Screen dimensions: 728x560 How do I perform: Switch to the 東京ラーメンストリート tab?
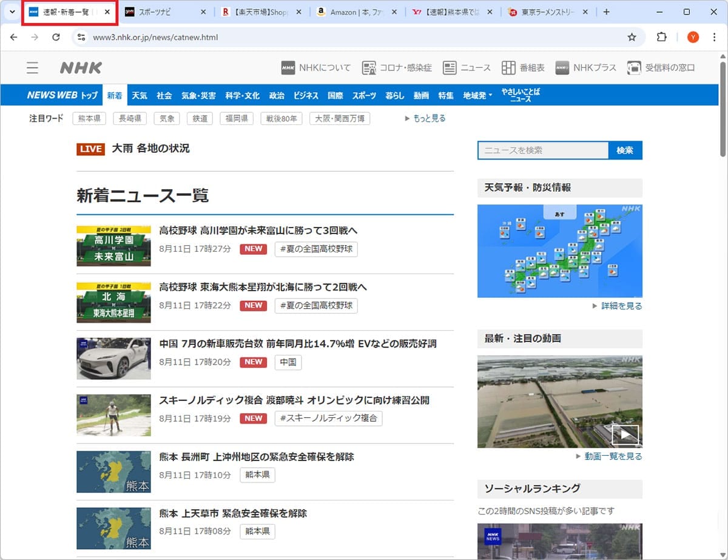click(x=549, y=12)
